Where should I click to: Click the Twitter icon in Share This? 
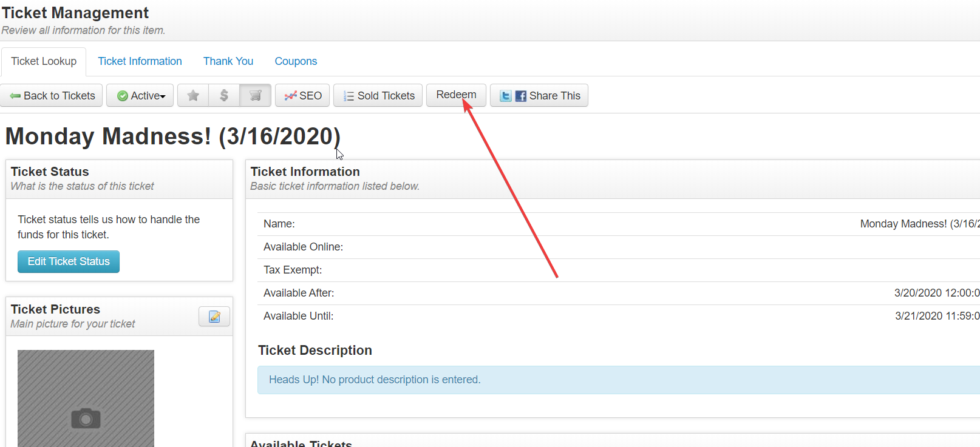pyautogui.click(x=505, y=96)
